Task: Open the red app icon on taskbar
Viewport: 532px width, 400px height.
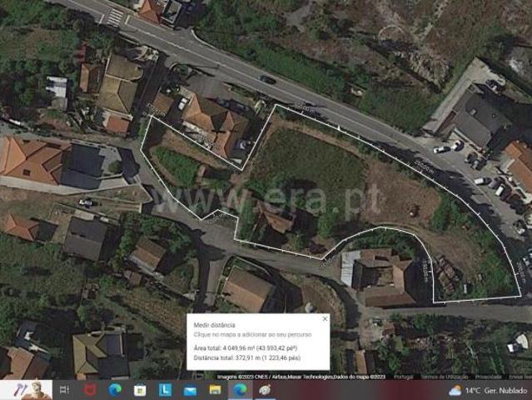Action: pos(90,390)
